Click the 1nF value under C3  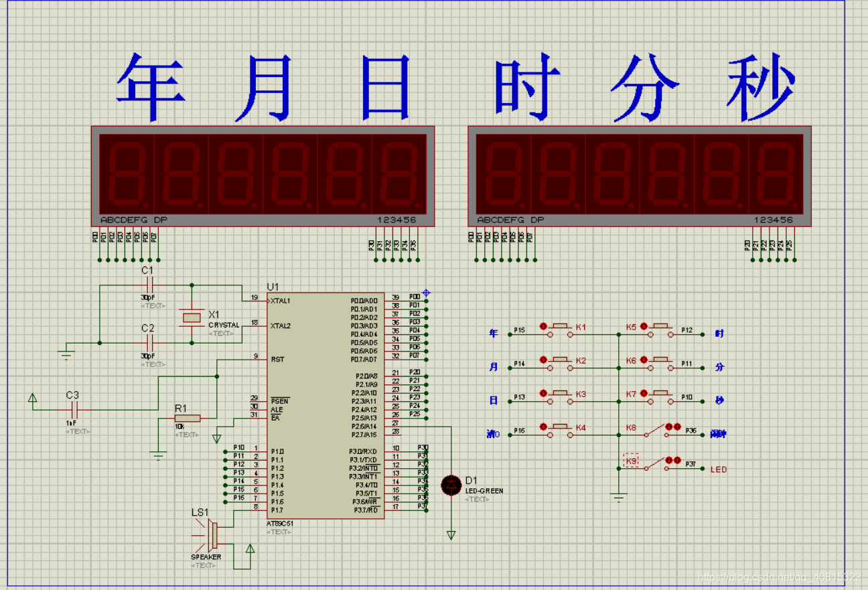[x=72, y=423]
